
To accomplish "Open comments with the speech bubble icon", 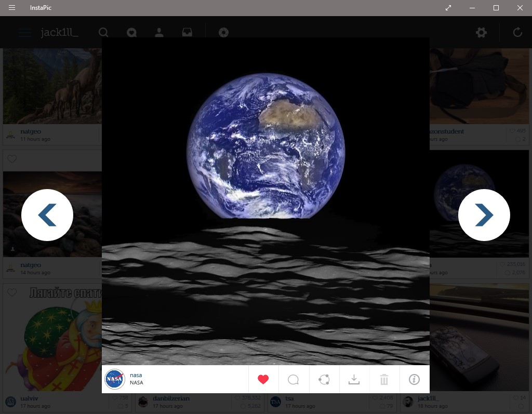I will click(x=294, y=379).
